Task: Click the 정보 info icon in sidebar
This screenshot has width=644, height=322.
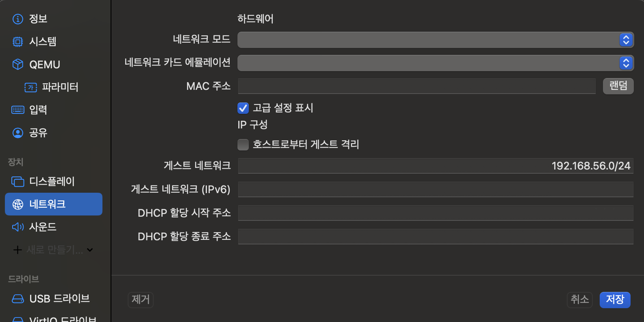Action: 18,19
